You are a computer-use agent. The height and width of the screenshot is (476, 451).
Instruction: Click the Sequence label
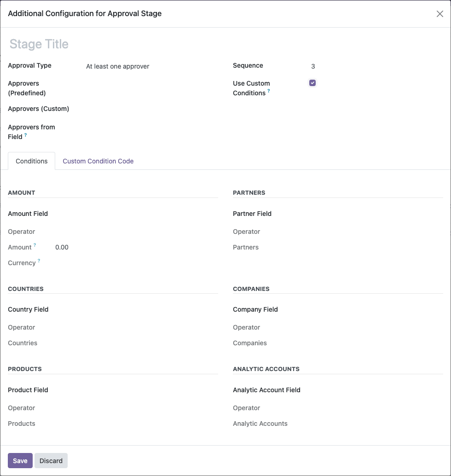pyautogui.click(x=248, y=65)
